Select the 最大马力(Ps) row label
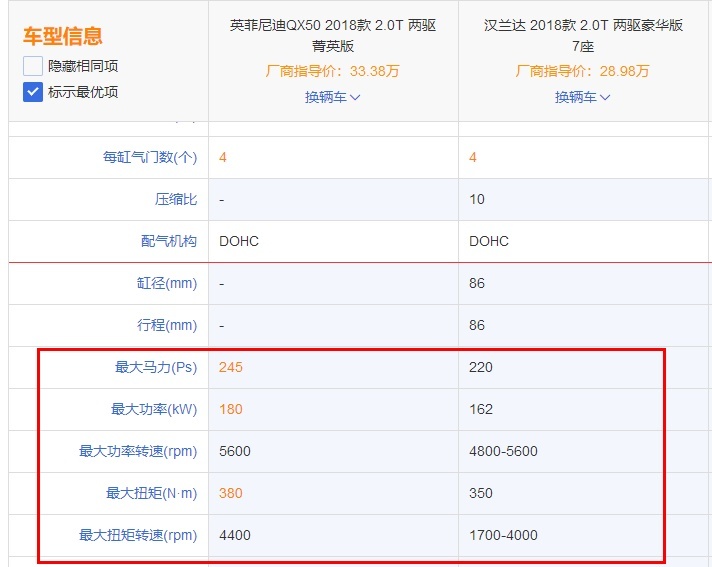Viewport: 712px width, 567px height. click(x=156, y=367)
